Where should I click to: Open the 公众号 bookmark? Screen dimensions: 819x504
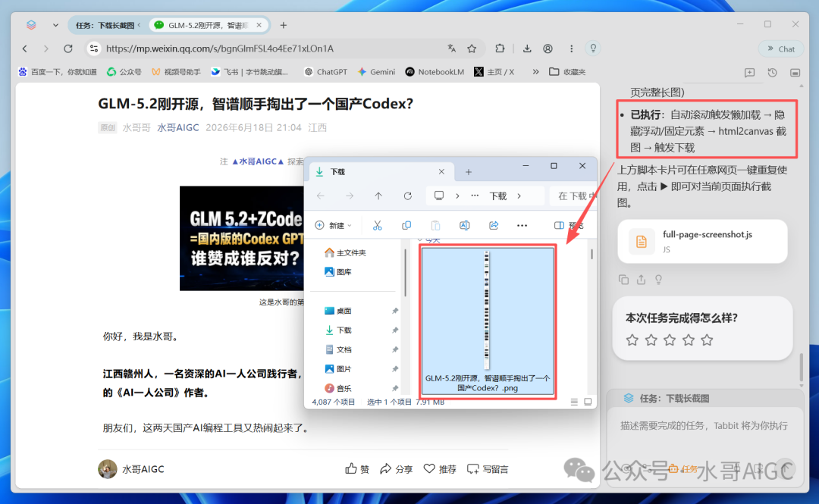(x=124, y=72)
